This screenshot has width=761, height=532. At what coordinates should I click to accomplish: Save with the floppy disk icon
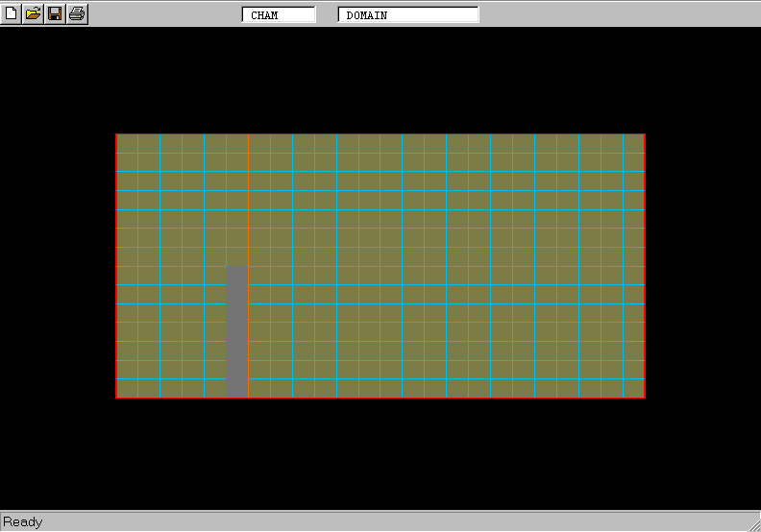(x=55, y=13)
